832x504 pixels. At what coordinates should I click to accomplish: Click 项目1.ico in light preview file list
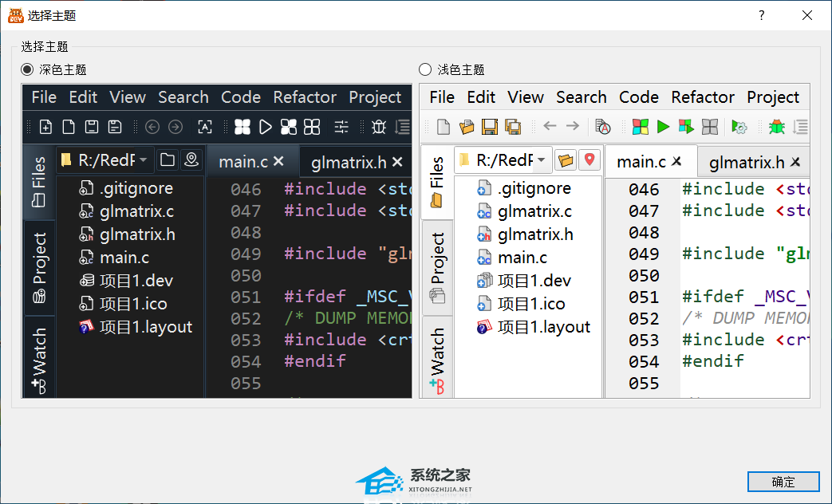tap(521, 304)
